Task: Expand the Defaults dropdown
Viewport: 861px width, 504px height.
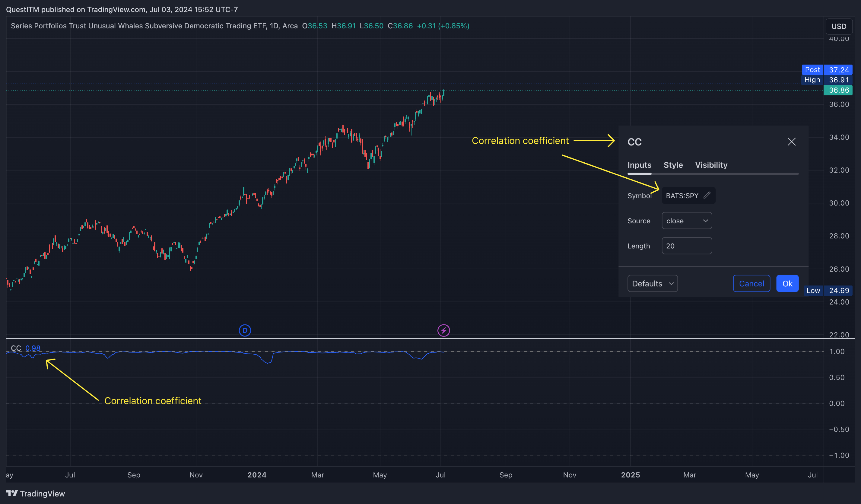Action: click(652, 283)
